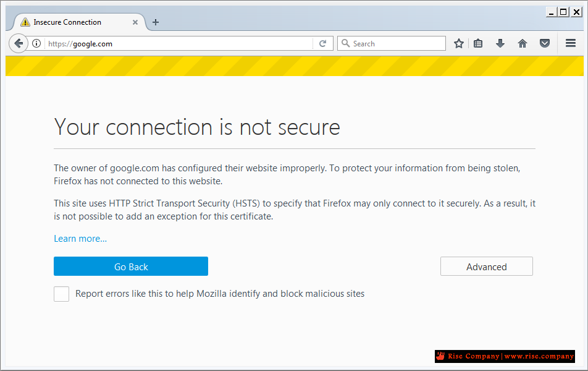This screenshot has height=371, width=588.
Task: Select the Insecure Connection tab
Action: pos(79,22)
